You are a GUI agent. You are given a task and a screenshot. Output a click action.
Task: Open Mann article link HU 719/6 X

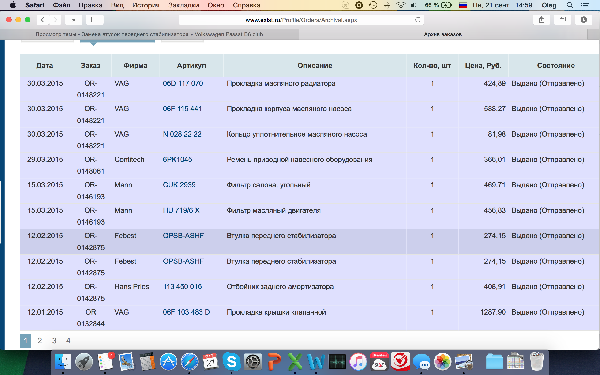[x=181, y=210]
